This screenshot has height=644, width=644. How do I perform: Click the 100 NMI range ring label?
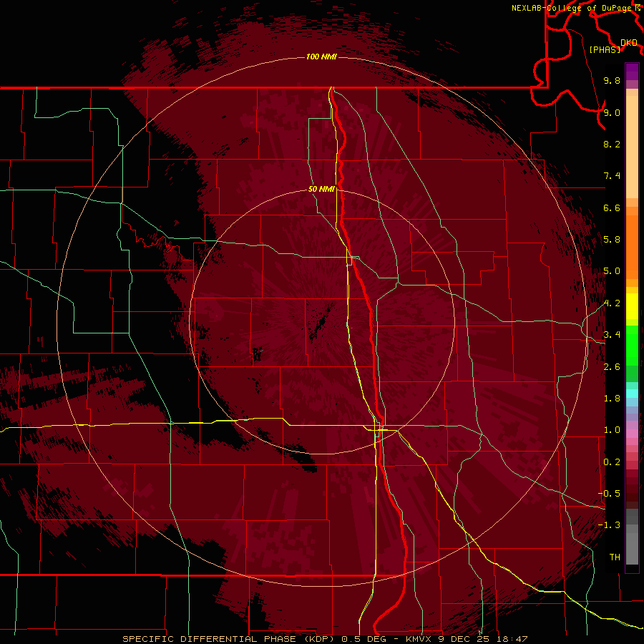click(x=321, y=57)
